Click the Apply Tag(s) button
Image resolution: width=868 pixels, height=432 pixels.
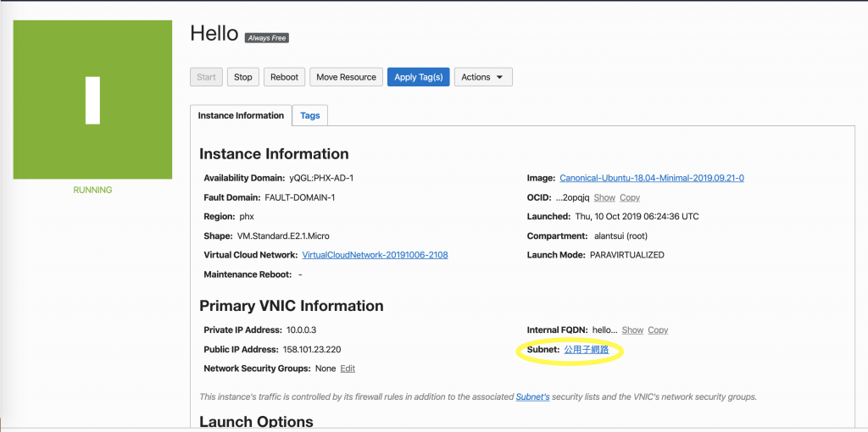point(419,77)
